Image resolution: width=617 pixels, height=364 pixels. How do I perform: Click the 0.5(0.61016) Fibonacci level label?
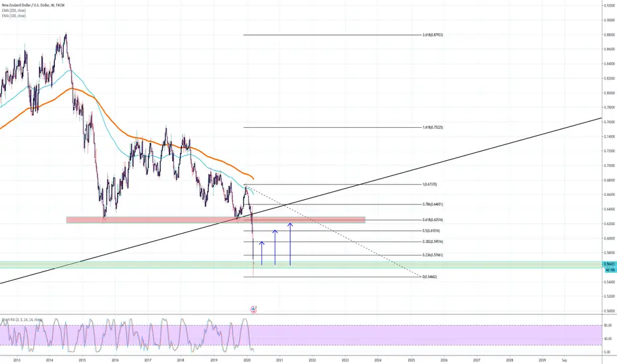(431, 231)
